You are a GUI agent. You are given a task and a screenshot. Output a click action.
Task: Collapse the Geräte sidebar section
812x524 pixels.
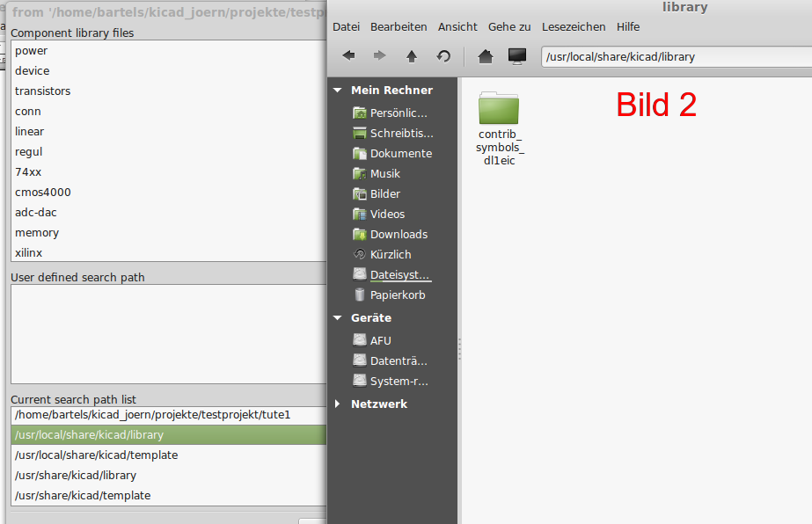[x=338, y=317]
